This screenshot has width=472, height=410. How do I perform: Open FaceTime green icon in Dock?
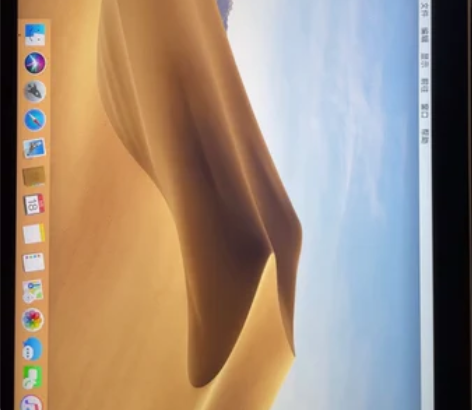coord(32,377)
